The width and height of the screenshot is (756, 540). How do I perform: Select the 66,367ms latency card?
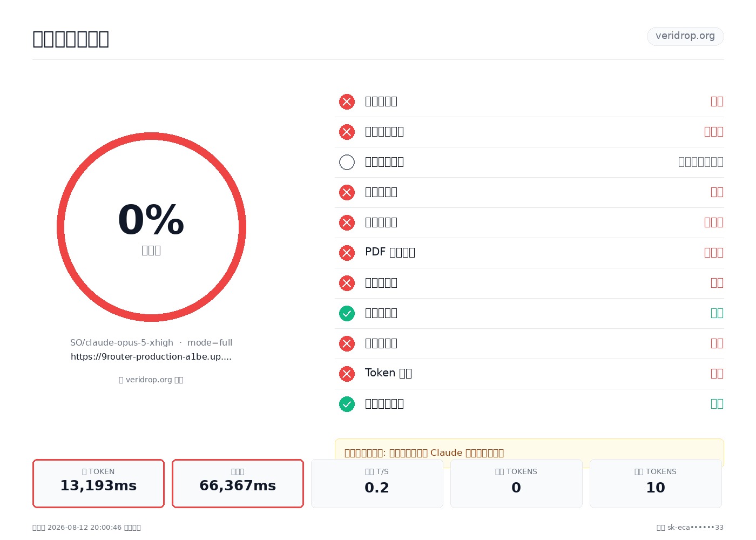click(238, 483)
